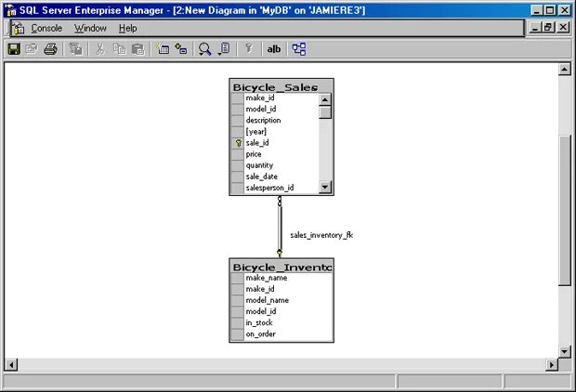The height and width of the screenshot is (392, 576).
Task: Click the sales_inventory_fk relationship label
Action: pos(321,235)
